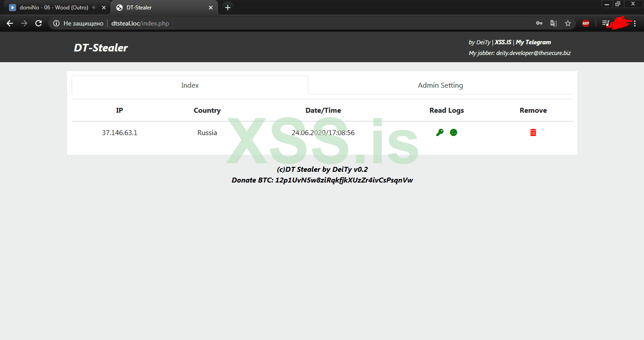
Task: Click the 'by DeiTy' credit text
Action: point(480,42)
